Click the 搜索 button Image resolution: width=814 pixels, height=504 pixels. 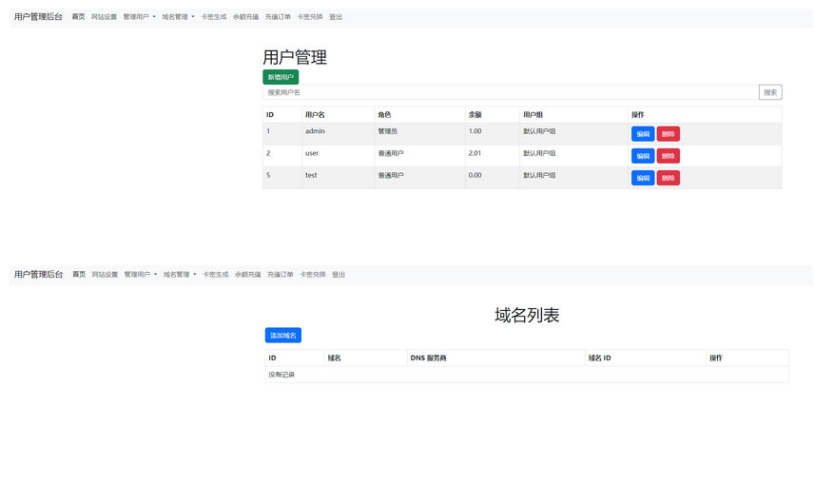click(x=770, y=92)
